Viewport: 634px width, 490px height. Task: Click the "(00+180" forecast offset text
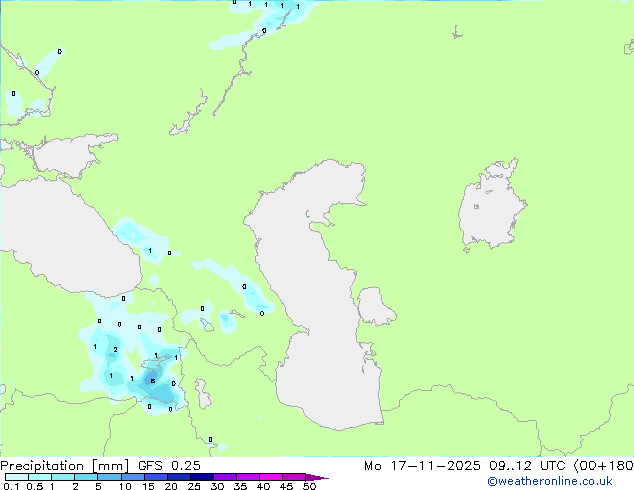603,466
